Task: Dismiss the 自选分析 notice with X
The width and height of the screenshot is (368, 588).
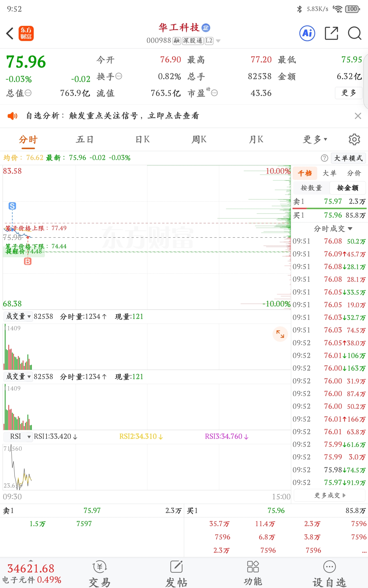Action: (x=358, y=116)
